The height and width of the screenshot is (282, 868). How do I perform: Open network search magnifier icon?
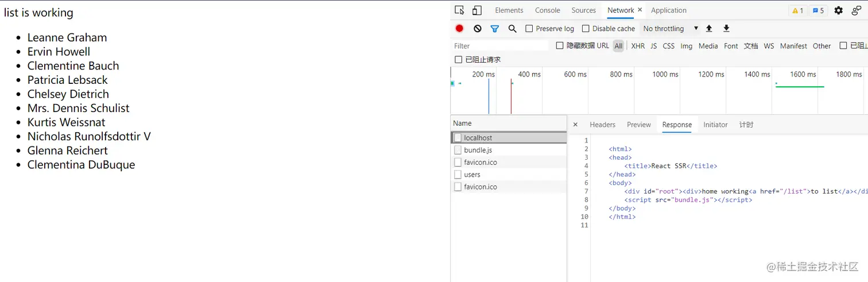pyautogui.click(x=513, y=29)
